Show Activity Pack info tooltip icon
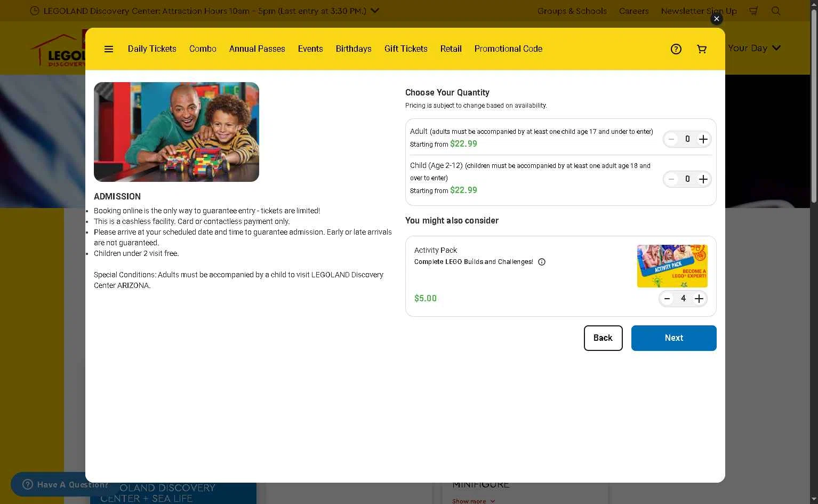 coord(542,262)
